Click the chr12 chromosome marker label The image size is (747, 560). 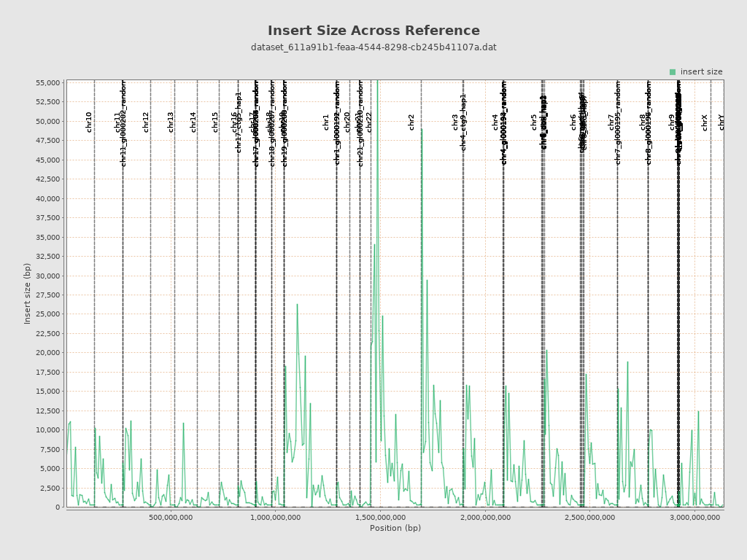(146, 122)
